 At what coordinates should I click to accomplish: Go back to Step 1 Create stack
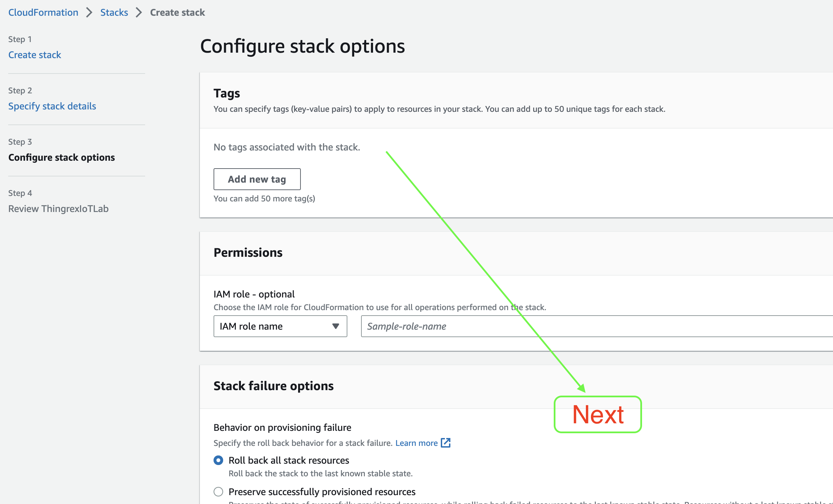tap(35, 55)
